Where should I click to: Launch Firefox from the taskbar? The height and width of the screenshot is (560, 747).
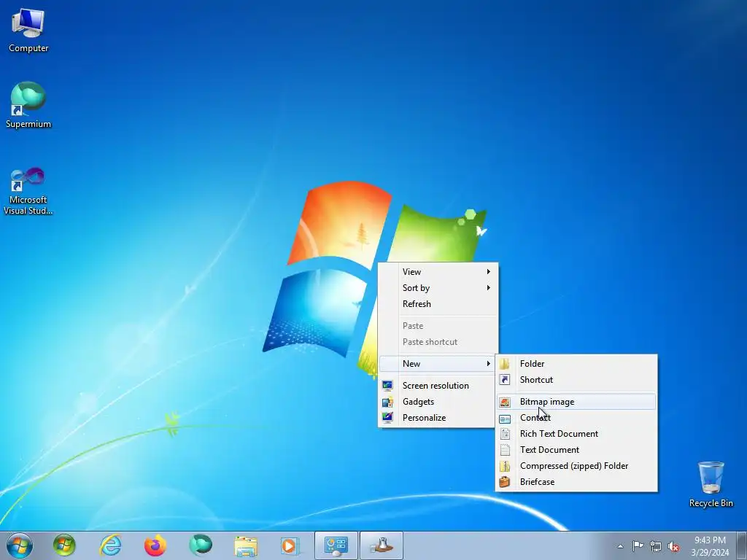tap(155, 545)
